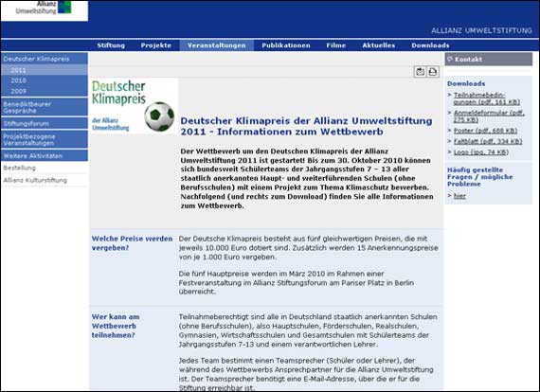540x392 pixels.
Task: Click the Bestellung link
Action: click(20, 168)
